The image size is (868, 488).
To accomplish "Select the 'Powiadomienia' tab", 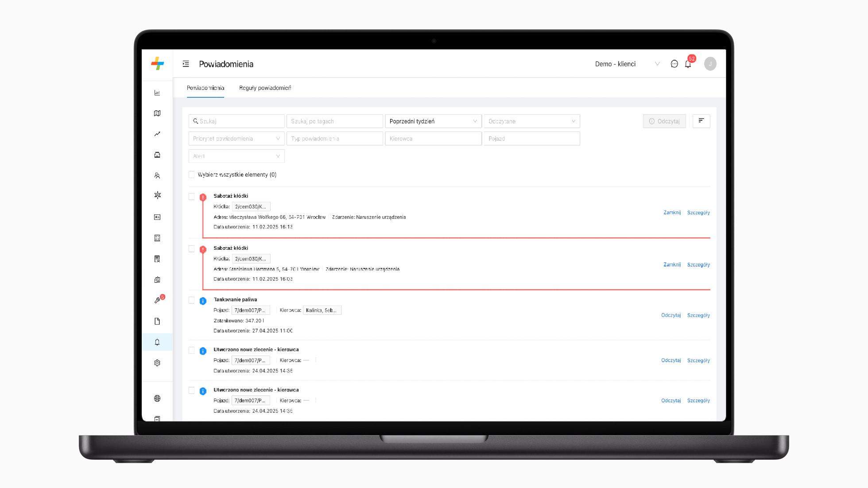I will (x=205, y=88).
